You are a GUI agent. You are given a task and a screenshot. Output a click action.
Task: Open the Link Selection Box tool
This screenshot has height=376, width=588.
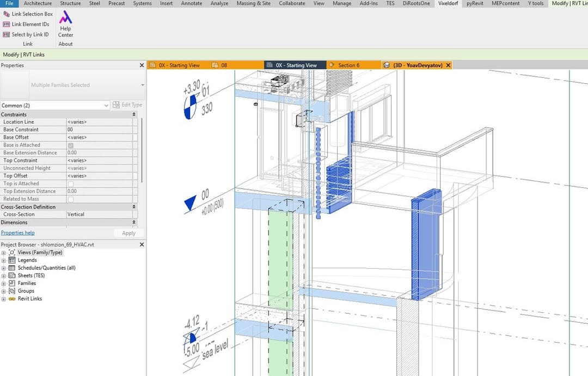point(28,14)
